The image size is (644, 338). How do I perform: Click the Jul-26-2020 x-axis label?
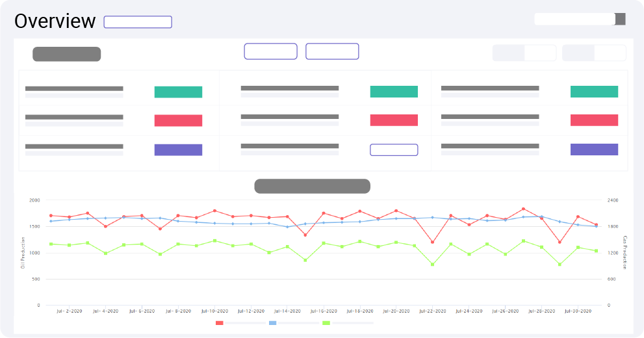[505, 311]
